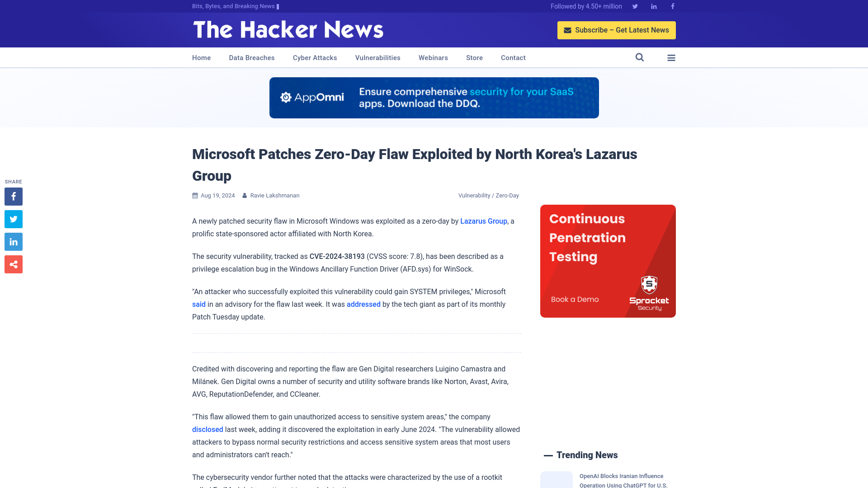The width and height of the screenshot is (868, 488).
Task: Open the Cyber Attacks navigation menu item
Action: [315, 58]
